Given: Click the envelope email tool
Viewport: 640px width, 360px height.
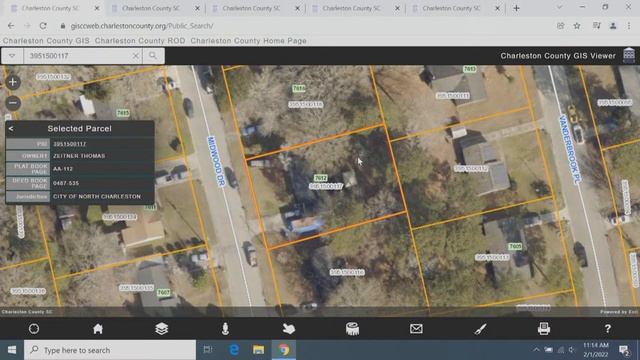Looking at the screenshot, I should pyautogui.click(x=416, y=329).
